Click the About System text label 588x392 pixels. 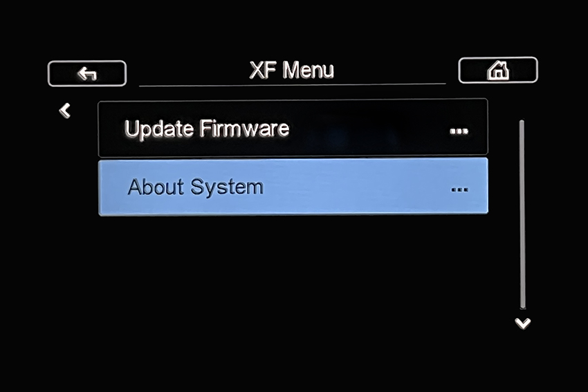[195, 187]
